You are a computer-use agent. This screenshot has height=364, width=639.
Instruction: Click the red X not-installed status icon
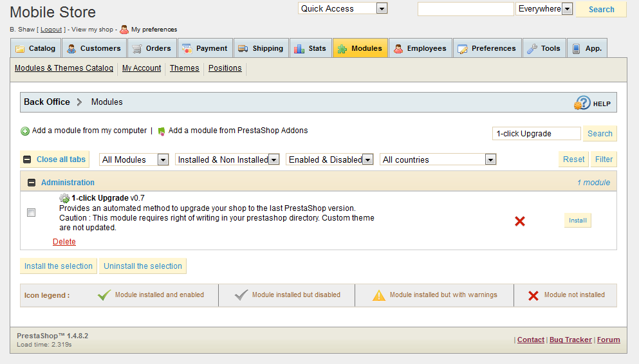[519, 221]
